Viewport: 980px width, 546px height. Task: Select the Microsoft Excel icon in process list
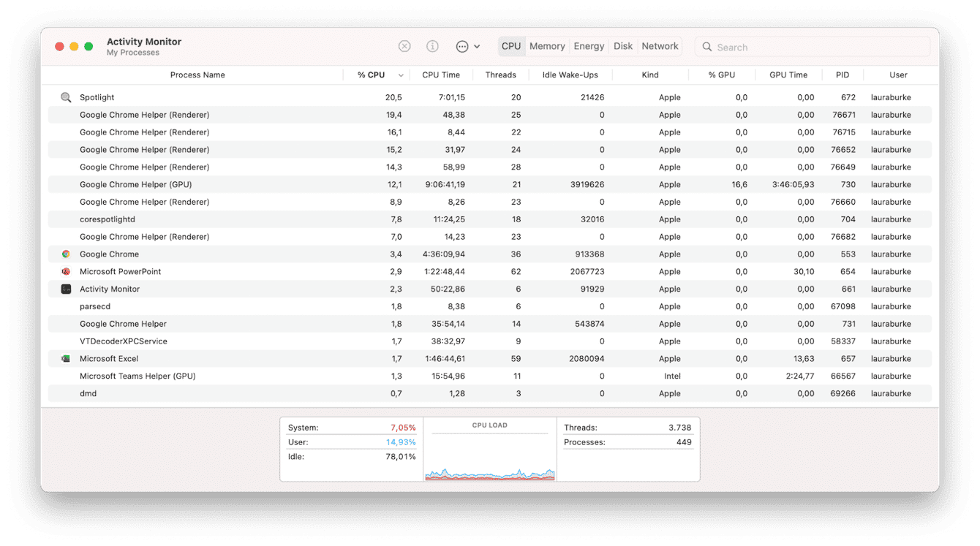66,358
